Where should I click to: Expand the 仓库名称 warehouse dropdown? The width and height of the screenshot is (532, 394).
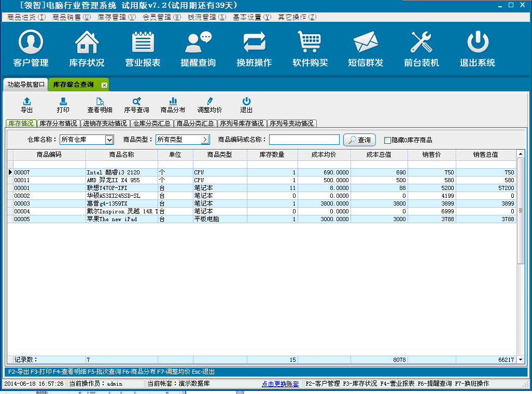point(109,140)
